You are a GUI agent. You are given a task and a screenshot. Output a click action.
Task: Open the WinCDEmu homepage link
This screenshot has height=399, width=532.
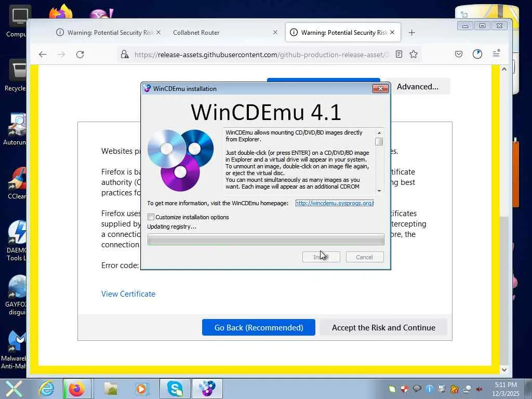334,203
